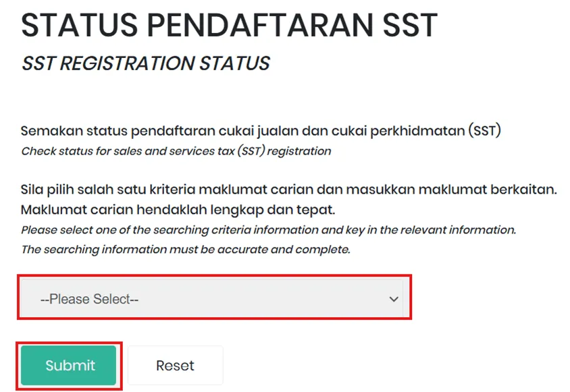Click the Reset button to clear inputs
The width and height of the screenshot is (570, 392).
point(175,365)
